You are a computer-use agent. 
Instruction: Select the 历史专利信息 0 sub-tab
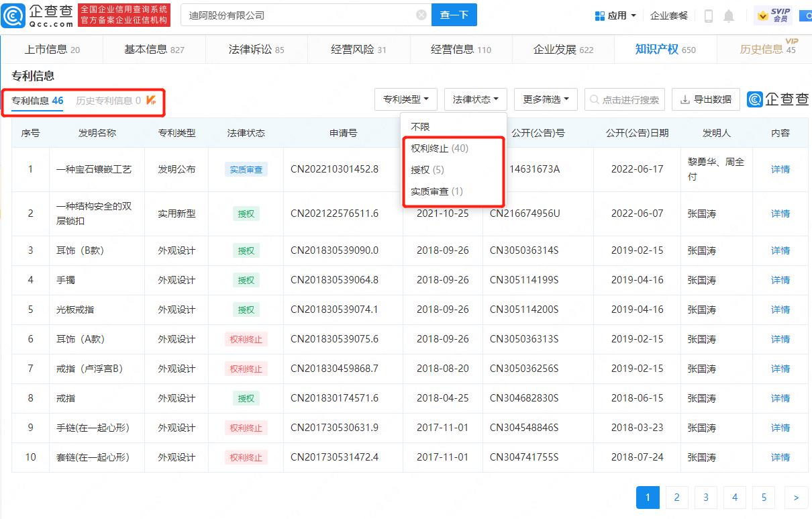(x=109, y=101)
